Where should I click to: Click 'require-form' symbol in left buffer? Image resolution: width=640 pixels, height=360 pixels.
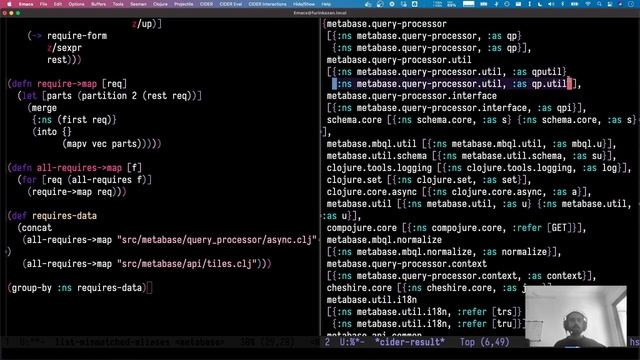pos(77,36)
